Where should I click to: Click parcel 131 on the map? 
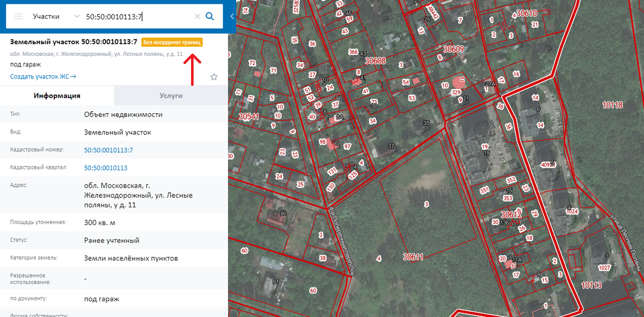332,171
